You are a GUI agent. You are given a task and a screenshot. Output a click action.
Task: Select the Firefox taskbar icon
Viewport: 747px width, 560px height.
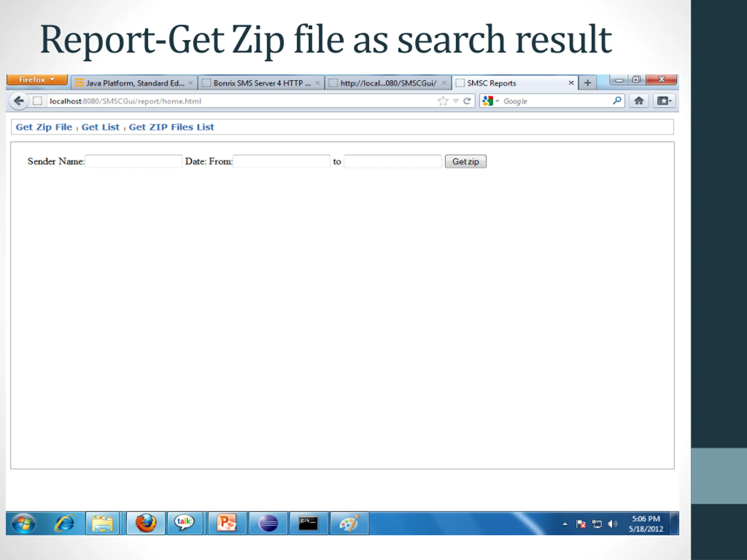(x=146, y=524)
